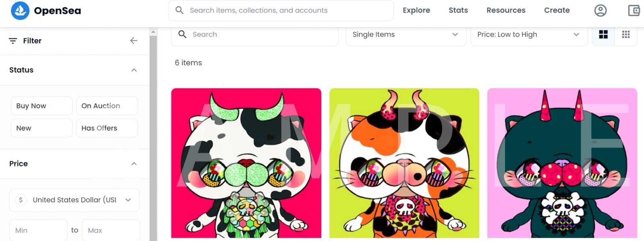The width and height of the screenshot is (644, 241).
Task: Toggle the Buy Now status filter
Action: (x=42, y=106)
